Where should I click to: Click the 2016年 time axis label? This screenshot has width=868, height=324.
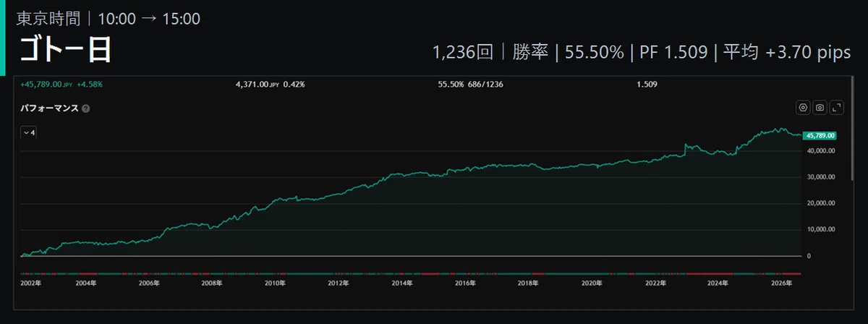(x=464, y=284)
